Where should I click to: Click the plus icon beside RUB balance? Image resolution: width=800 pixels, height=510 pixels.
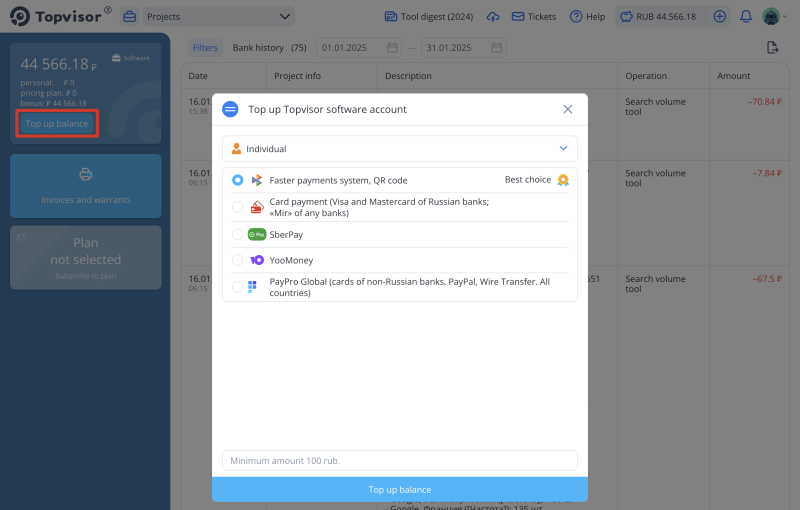[719, 17]
